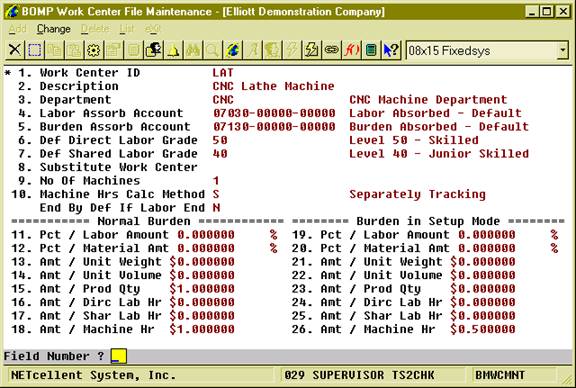576x388 pixels.
Task: Click the Labor Assorb Account number
Action: (x=274, y=113)
